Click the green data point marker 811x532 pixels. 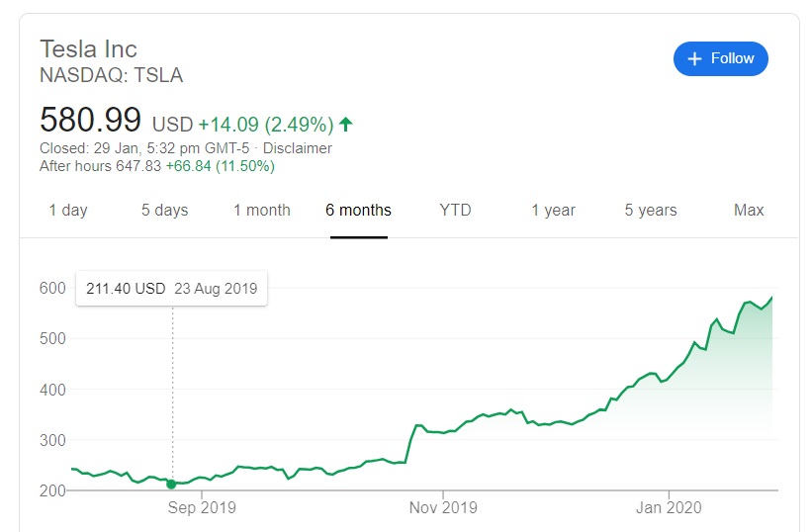[x=171, y=484]
